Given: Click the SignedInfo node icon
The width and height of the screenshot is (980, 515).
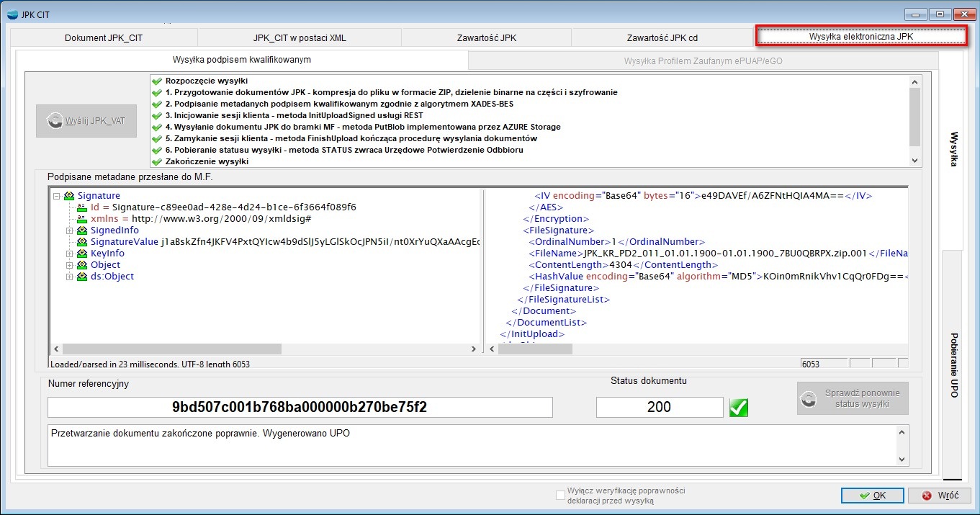Looking at the screenshot, I should pyautogui.click(x=83, y=230).
